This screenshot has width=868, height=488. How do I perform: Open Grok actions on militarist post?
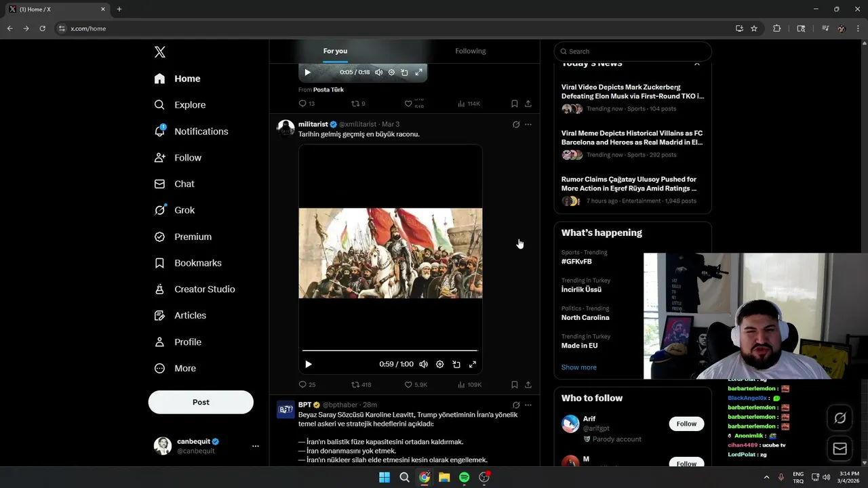[516, 125]
